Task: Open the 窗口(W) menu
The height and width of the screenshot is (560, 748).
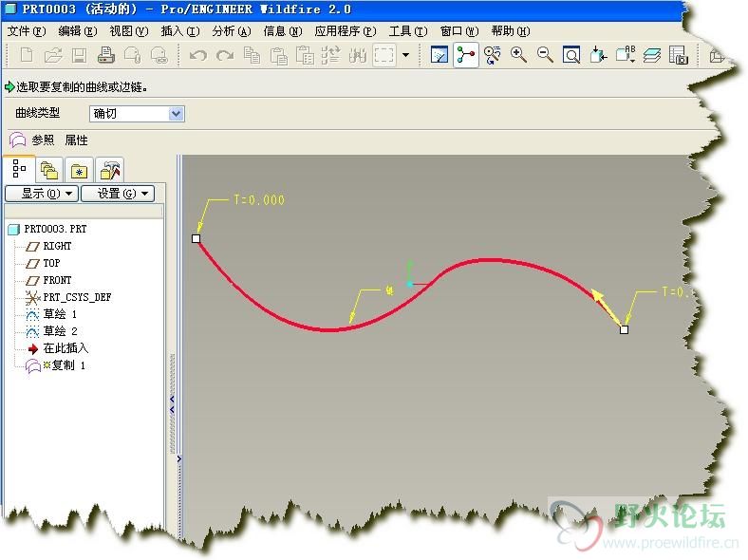Action: click(459, 31)
